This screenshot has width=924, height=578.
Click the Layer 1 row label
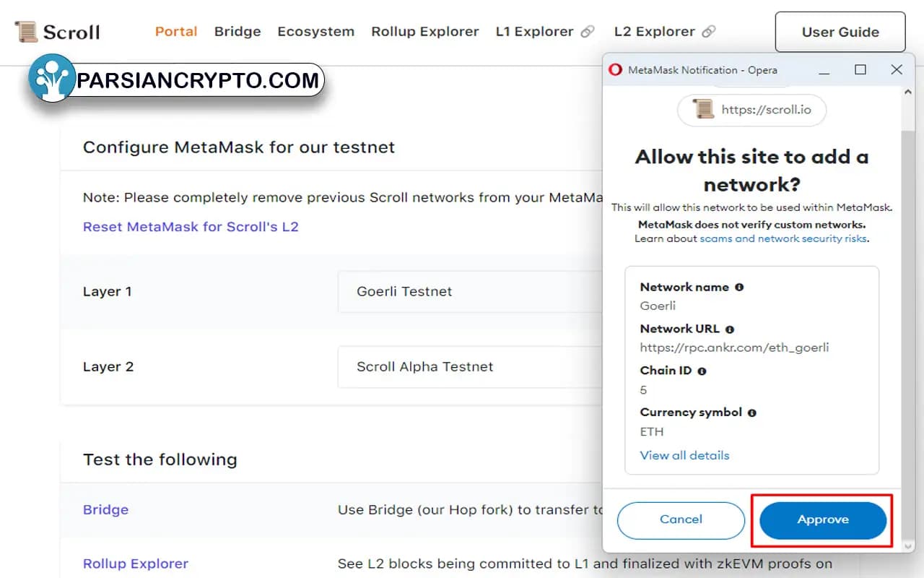(108, 292)
